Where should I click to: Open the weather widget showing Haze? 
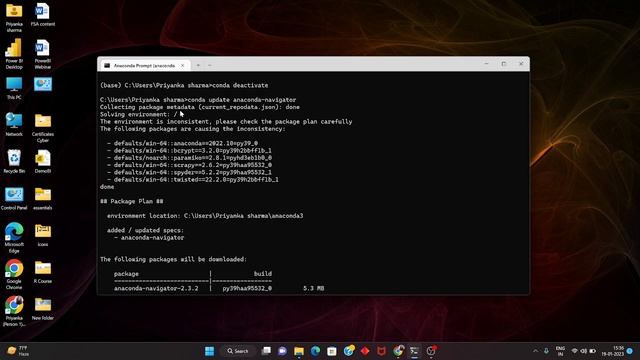pyautogui.click(x=18, y=351)
